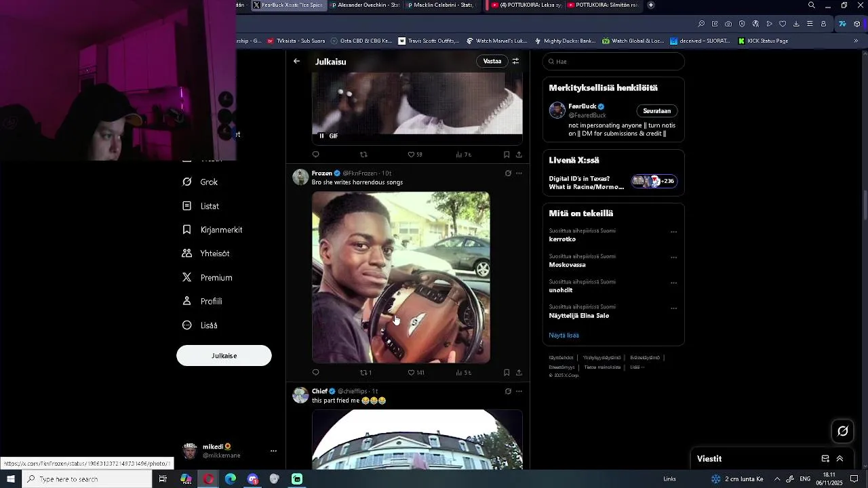Click Seurataan button for FearBuck

pos(656,111)
